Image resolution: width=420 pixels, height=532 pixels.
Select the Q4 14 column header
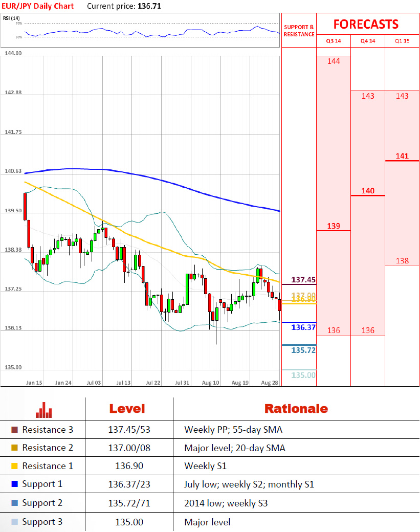click(368, 41)
